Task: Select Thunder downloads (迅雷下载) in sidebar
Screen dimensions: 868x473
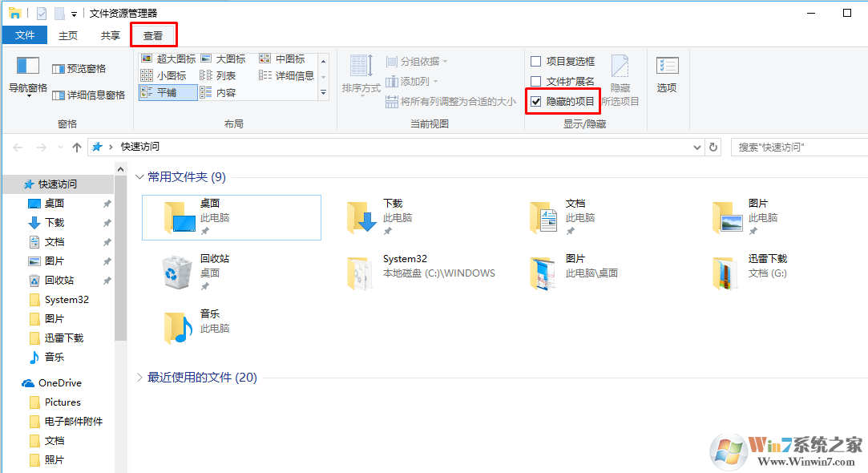Action: (x=63, y=338)
